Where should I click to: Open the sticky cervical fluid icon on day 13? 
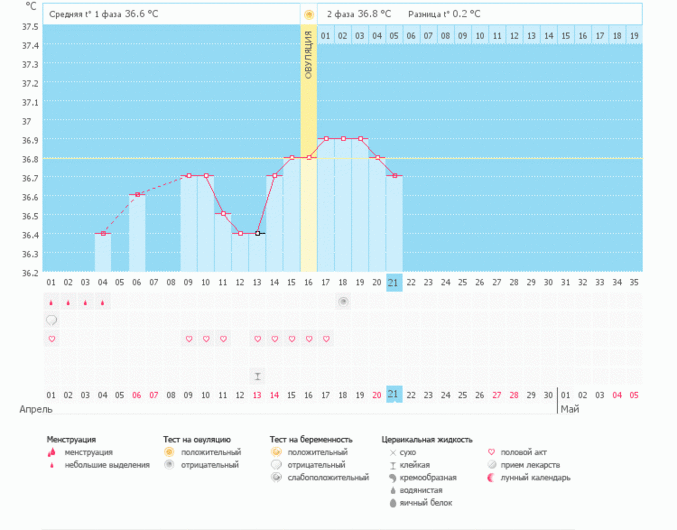[257, 376]
